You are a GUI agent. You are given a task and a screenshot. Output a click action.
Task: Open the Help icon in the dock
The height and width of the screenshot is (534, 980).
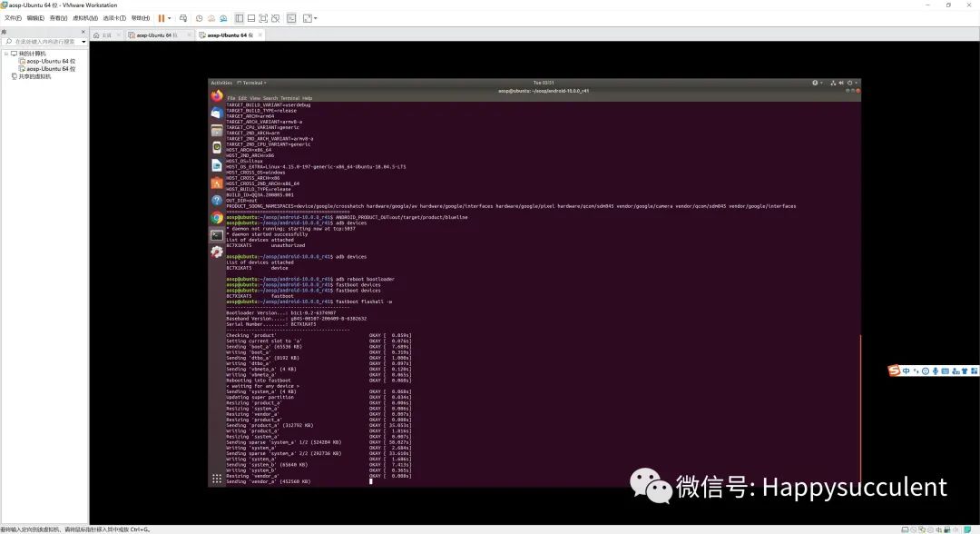coord(217,200)
